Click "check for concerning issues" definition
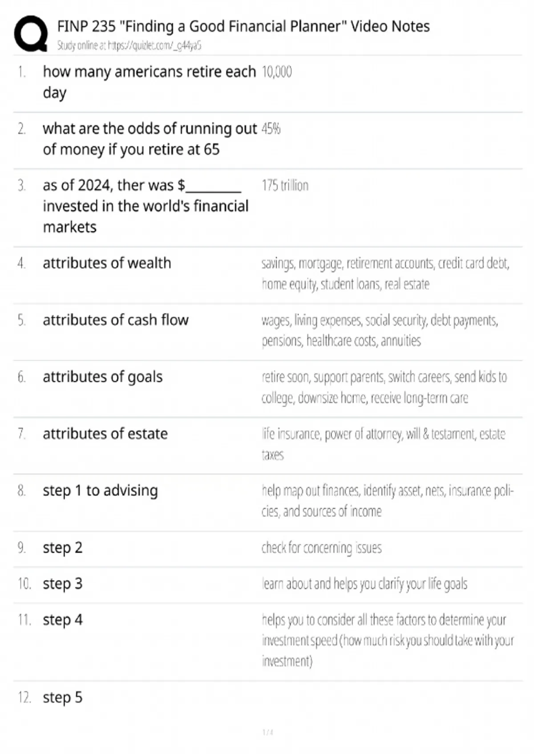 point(321,548)
